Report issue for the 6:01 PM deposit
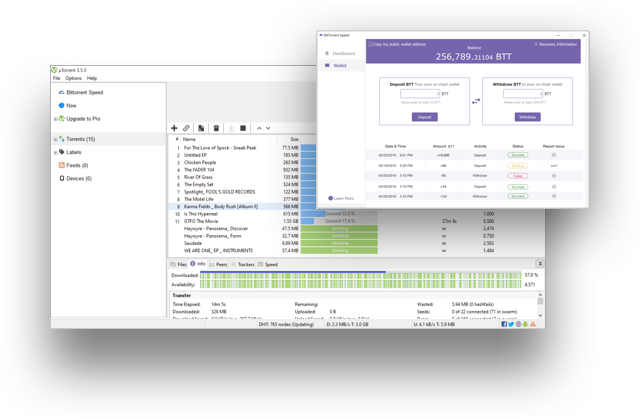The height and width of the screenshot is (419, 640). (x=554, y=155)
